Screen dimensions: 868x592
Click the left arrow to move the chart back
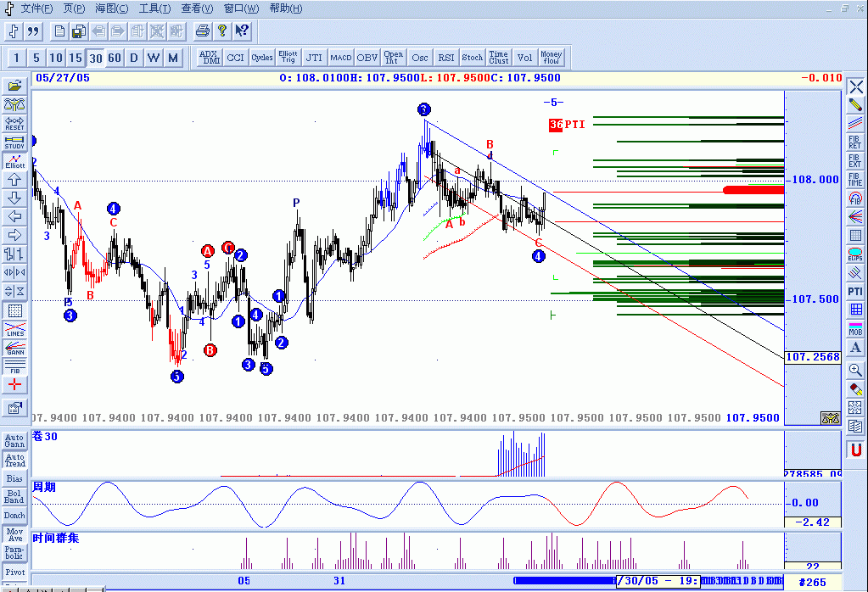click(x=14, y=216)
